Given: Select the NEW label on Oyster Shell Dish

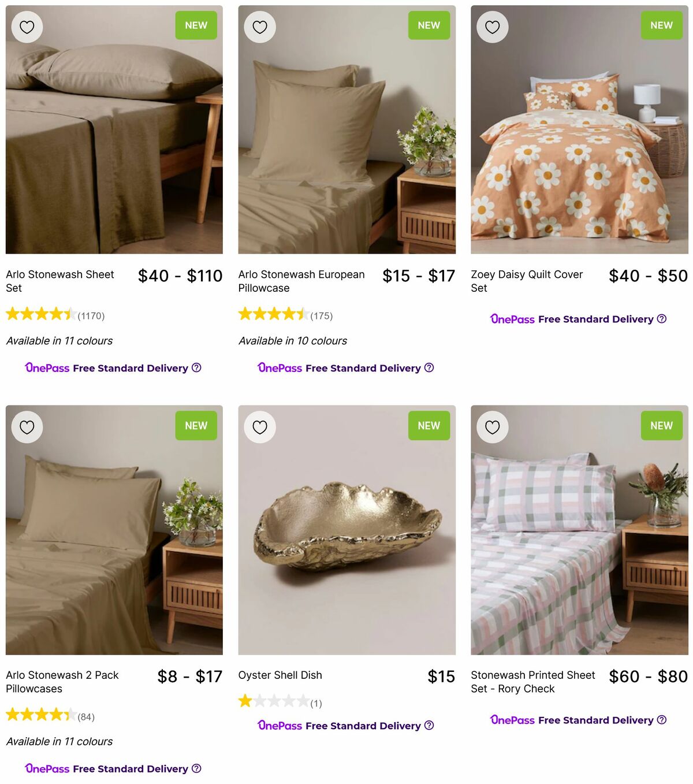Looking at the screenshot, I should 429,426.
